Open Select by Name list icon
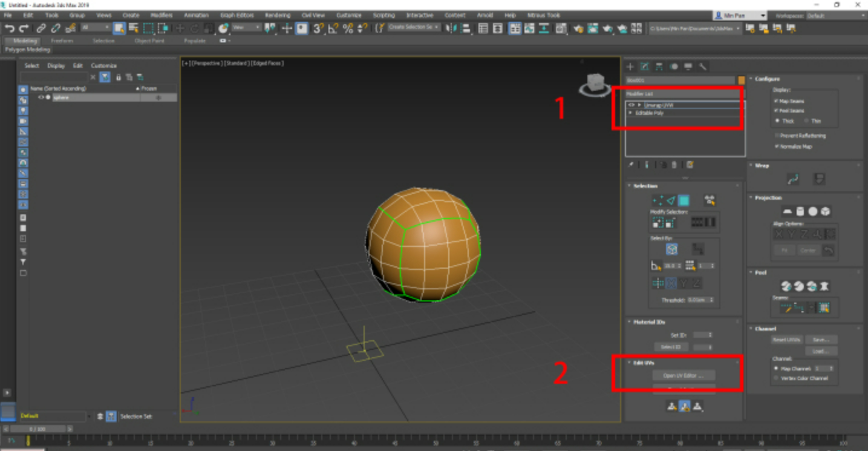This screenshot has width=868, height=451. tap(134, 28)
